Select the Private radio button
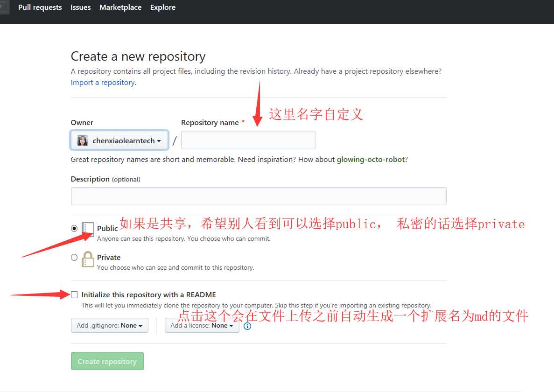 (x=74, y=258)
